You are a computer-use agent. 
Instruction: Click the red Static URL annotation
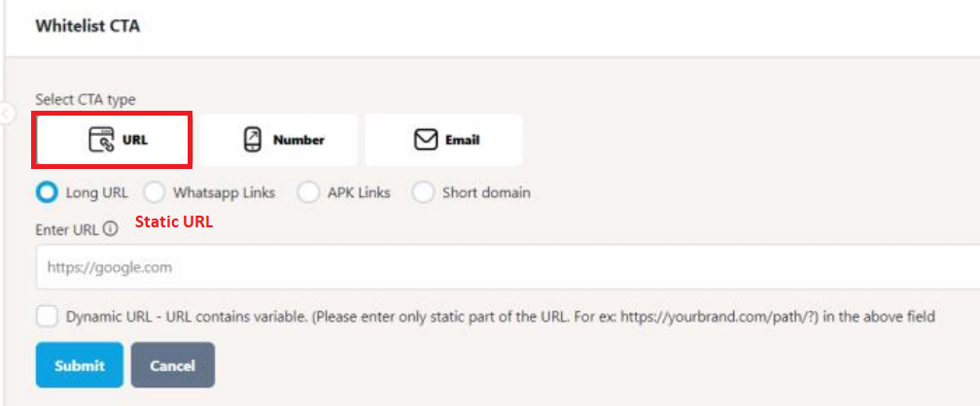(x=174, y=221)
